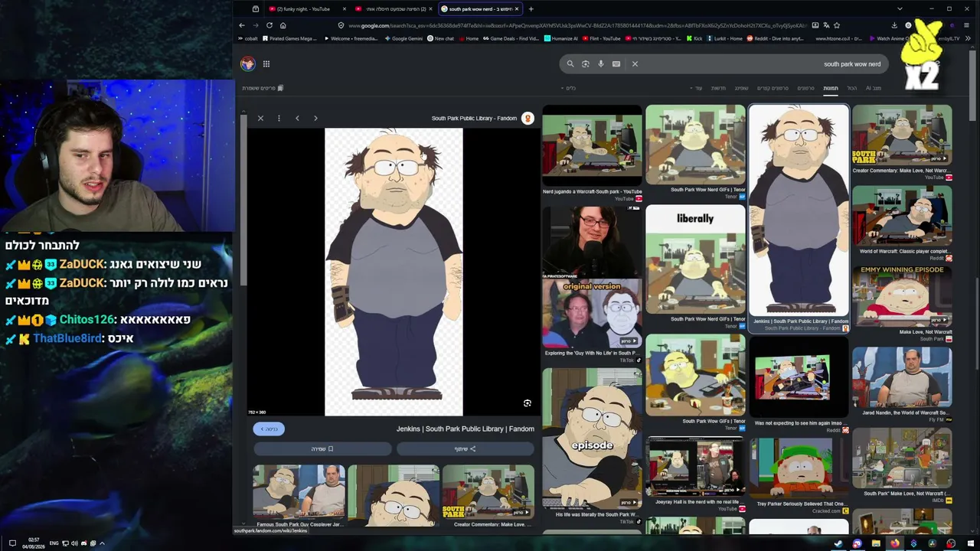Open the 'liberally' South Park Wow Nerd GIF
This screenshot has height=551, width=980.
click(695, 259)
